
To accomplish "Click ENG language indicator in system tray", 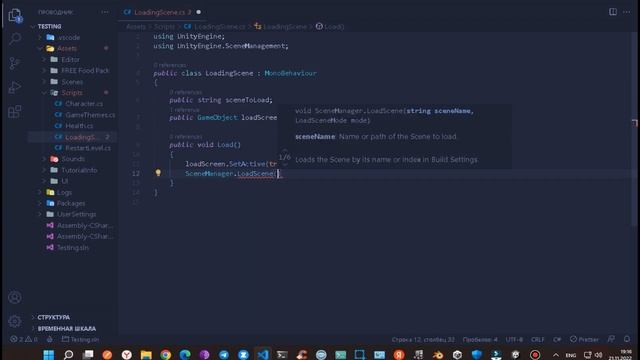I will click(571, 355).
